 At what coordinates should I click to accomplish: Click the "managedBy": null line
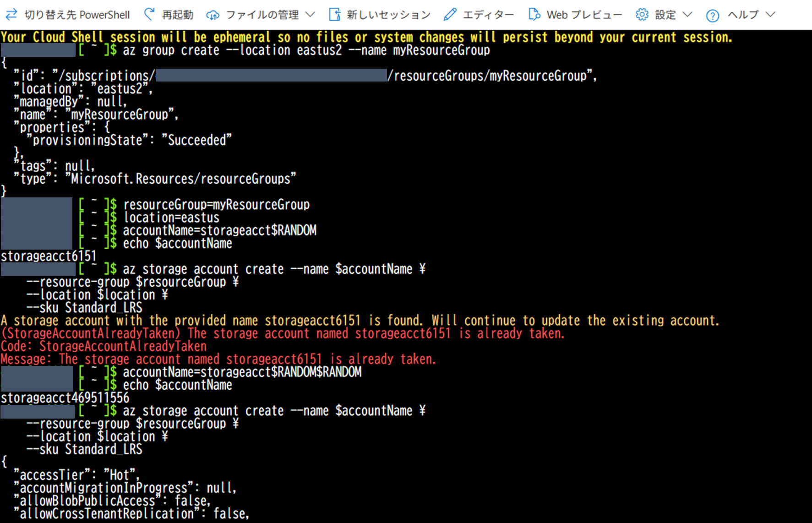pos(70,102)
